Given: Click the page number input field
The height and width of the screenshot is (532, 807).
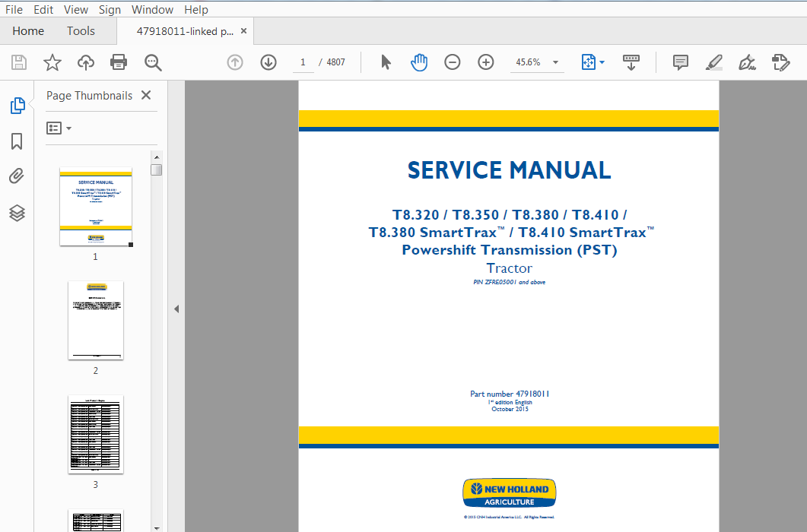Looking at the screenshot, I should click(x=303, y=62).
